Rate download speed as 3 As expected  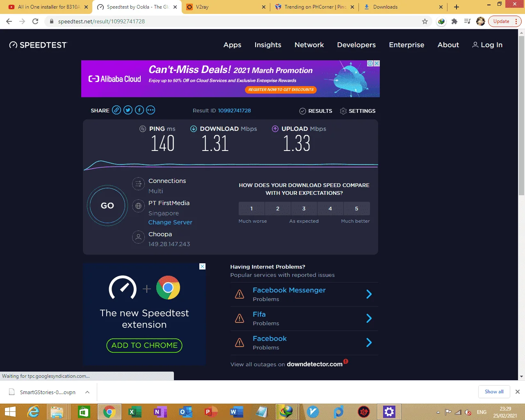pyautogui.click(x=304, y=208)
